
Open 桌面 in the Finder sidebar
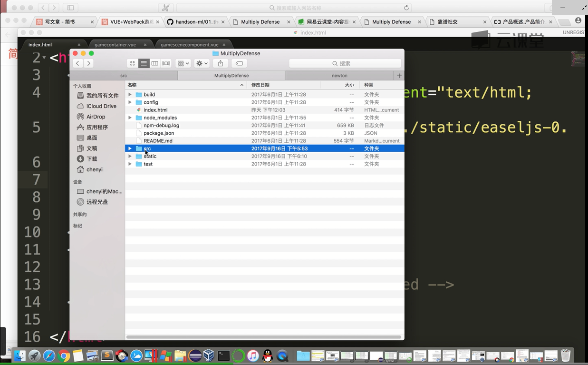click(87, 138)
